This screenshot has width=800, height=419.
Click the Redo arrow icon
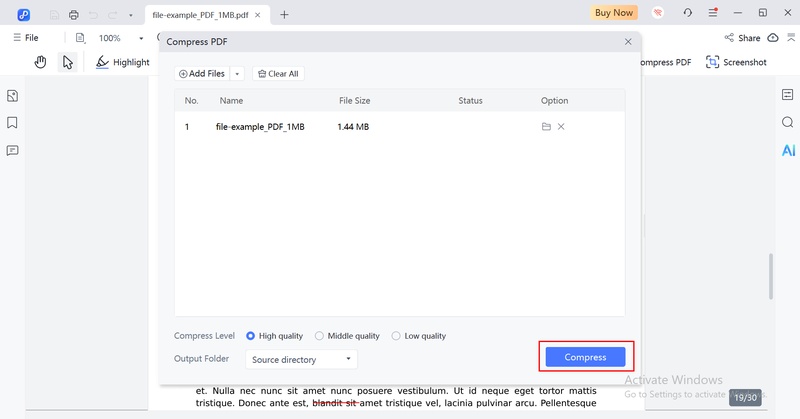[112, 15]
